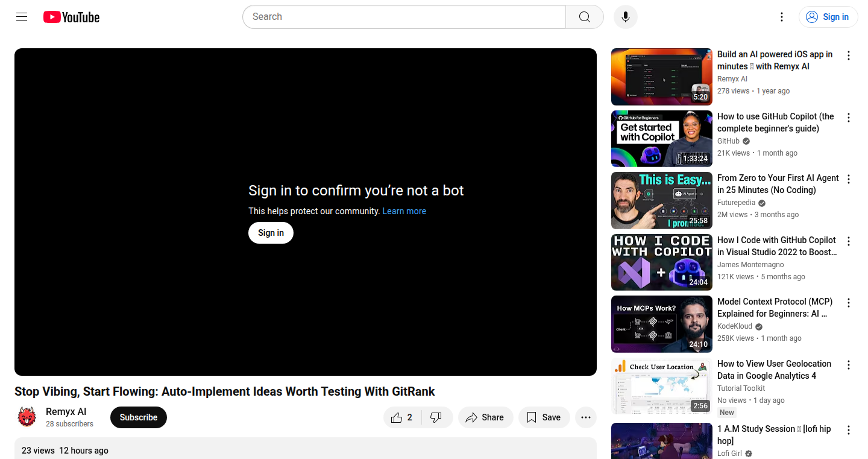Open title Build an AI powered iOS app

(775, 60)
